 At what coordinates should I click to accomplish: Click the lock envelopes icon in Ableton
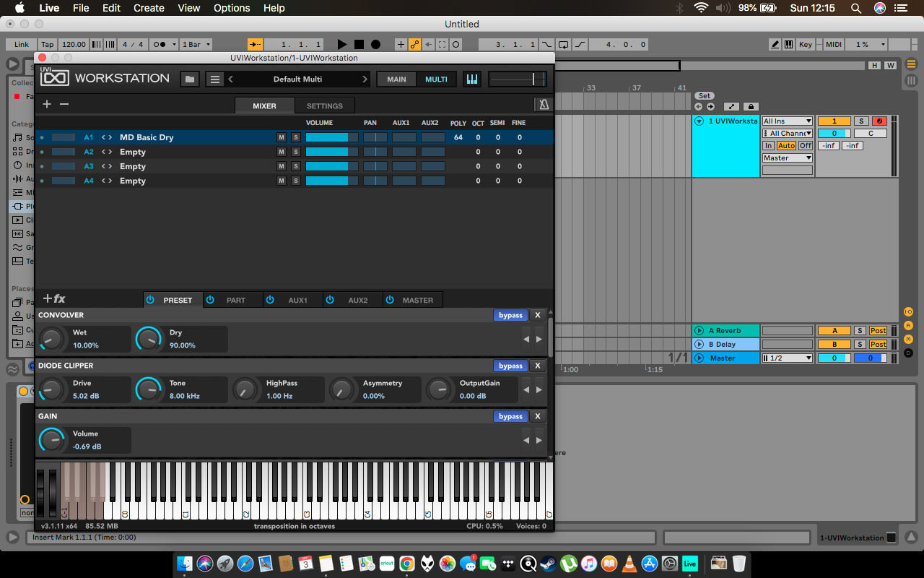(x=751, y=107)
